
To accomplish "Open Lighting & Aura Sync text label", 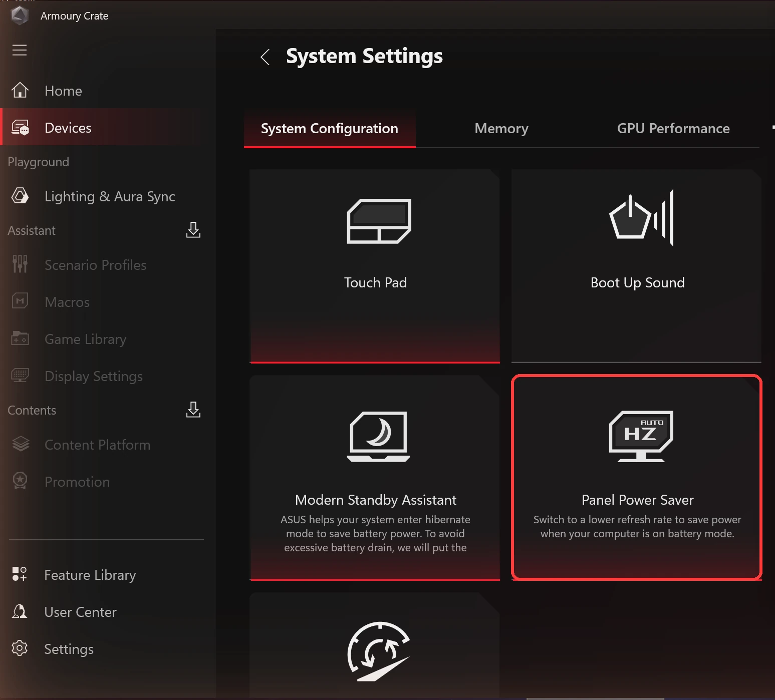I will [110, 196].
